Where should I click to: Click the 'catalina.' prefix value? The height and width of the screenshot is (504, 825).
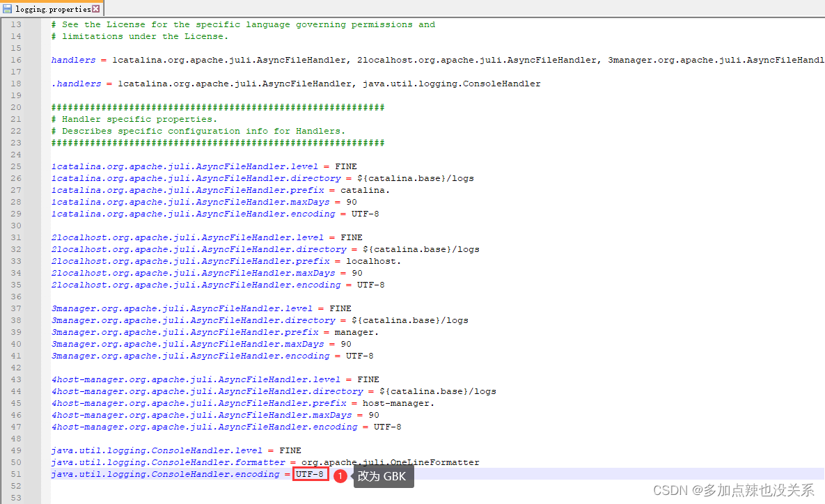pyautogui.click(x=365, y=190)
